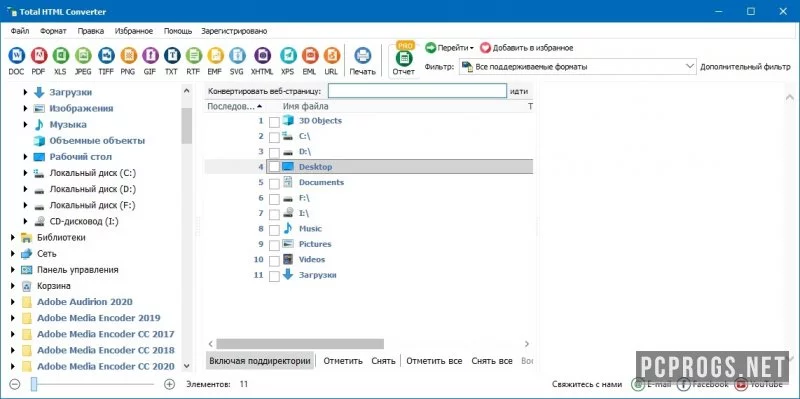Select the PDF conversion icon

(39, 55)
